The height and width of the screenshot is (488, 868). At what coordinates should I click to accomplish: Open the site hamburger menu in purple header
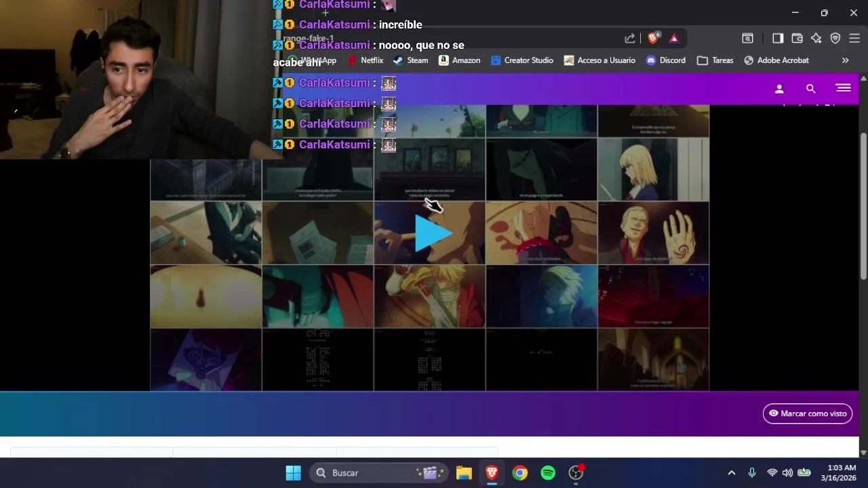click(843, 88)
